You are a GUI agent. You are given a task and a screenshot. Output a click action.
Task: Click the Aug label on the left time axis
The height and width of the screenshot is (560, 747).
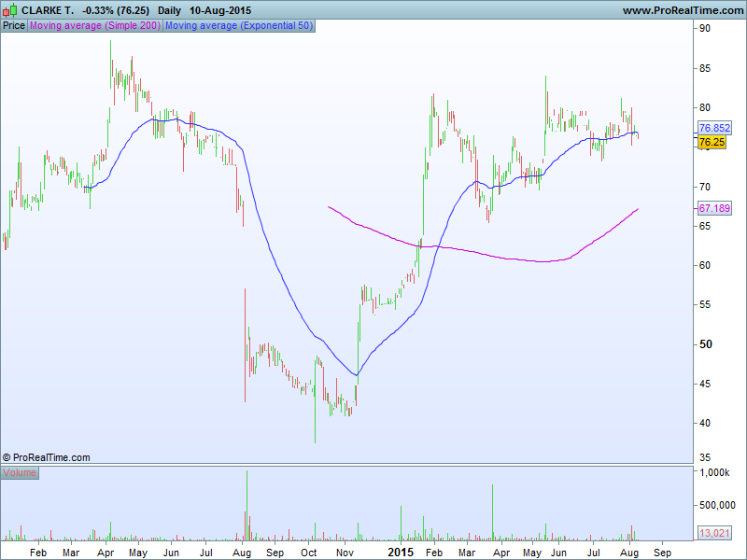pyautogui.click(x=242, y=553)
